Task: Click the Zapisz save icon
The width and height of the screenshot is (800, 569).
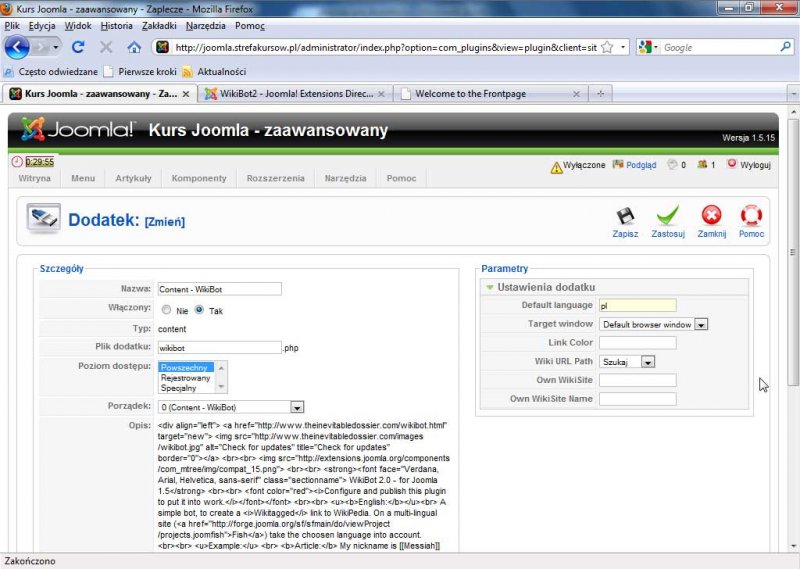Action: tap(625, 217)
